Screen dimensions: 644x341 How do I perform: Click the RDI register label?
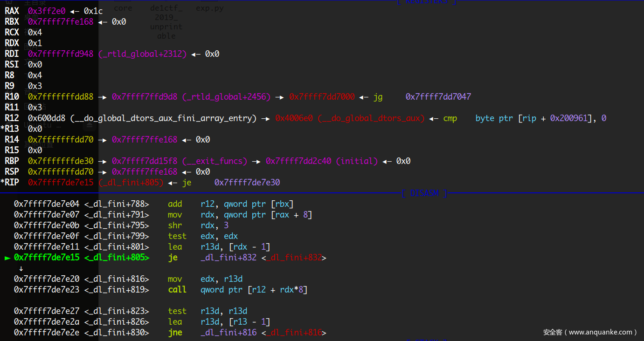click(12, 54)
